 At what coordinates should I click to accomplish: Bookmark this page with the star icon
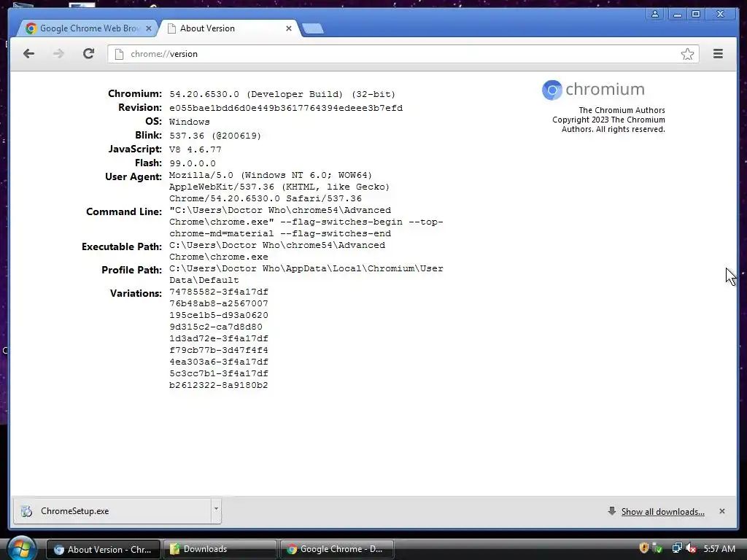[687, 54]
